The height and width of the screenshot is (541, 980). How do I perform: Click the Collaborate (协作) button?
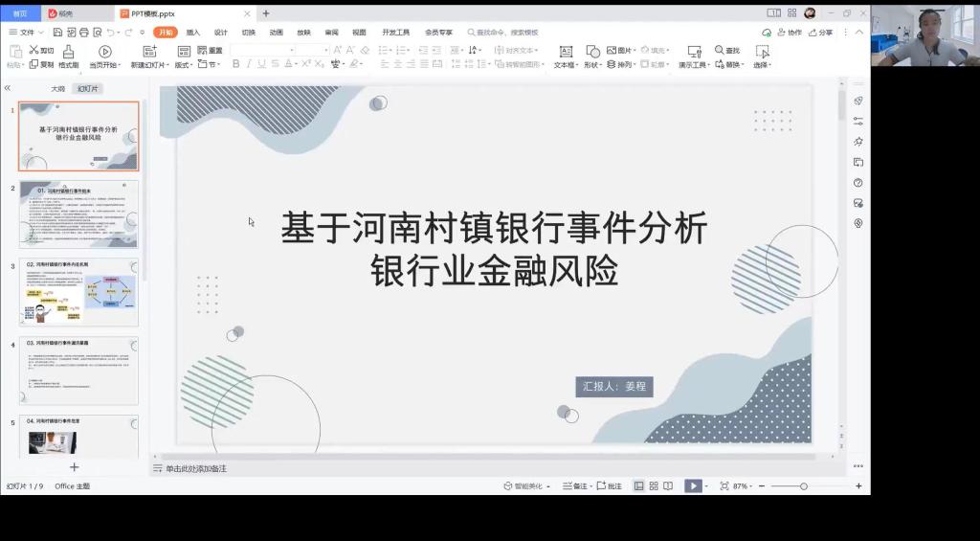click(790, 33)
